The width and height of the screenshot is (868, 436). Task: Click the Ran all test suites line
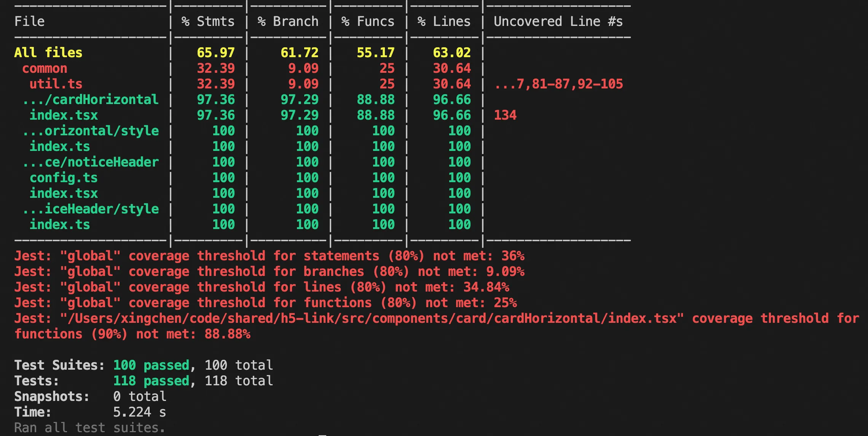(x=90, y=428)
